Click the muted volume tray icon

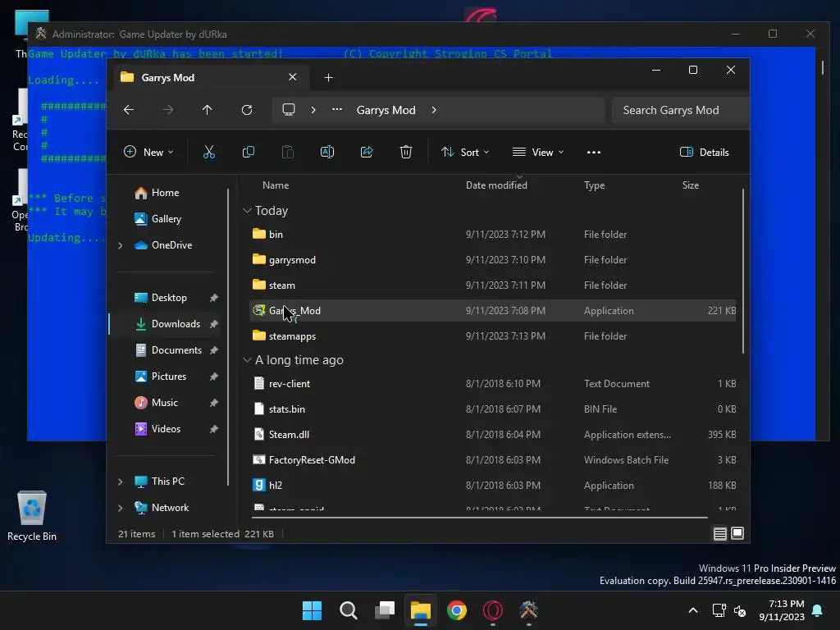point(741,610)
